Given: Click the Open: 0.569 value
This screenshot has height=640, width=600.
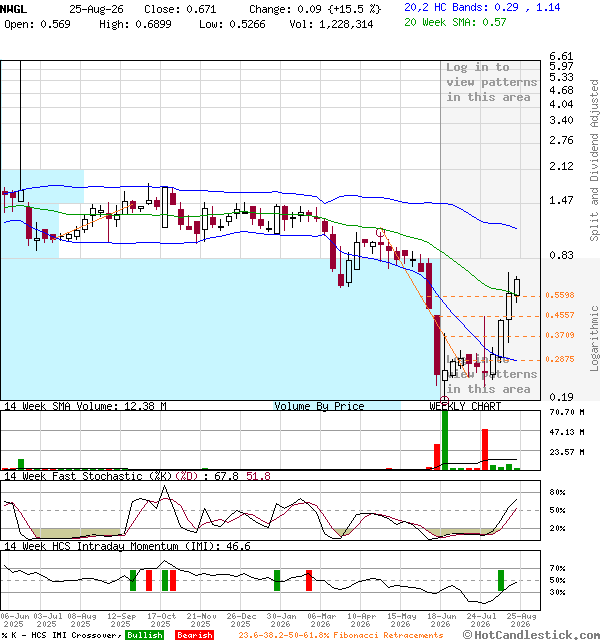Looking at the screenshot, I should [37, 24].
